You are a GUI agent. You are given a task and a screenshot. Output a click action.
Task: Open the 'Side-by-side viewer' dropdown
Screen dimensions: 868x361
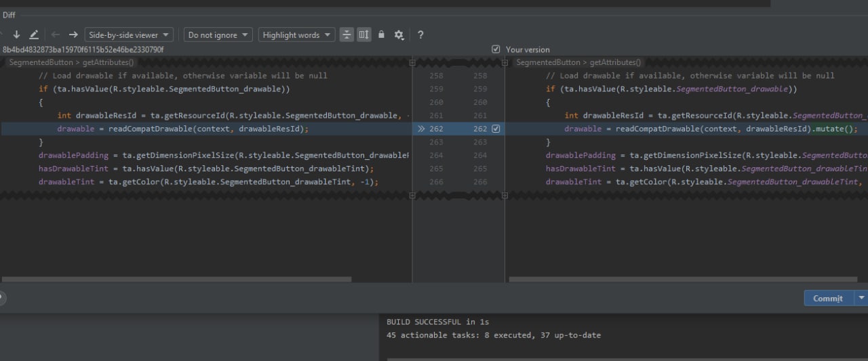(x=129, y=35)
